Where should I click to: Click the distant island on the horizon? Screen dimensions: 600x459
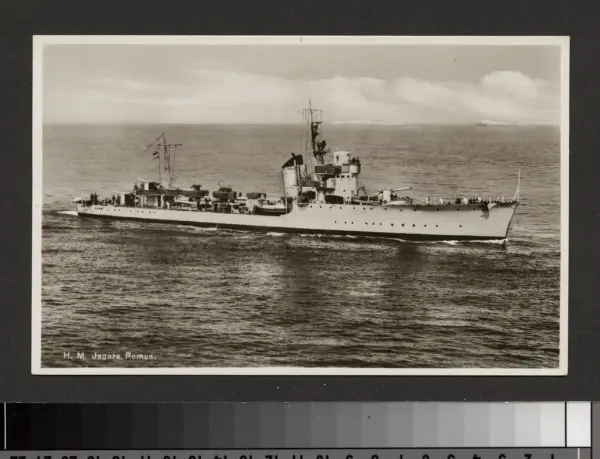pyautogui.click(x=492, y=123)
